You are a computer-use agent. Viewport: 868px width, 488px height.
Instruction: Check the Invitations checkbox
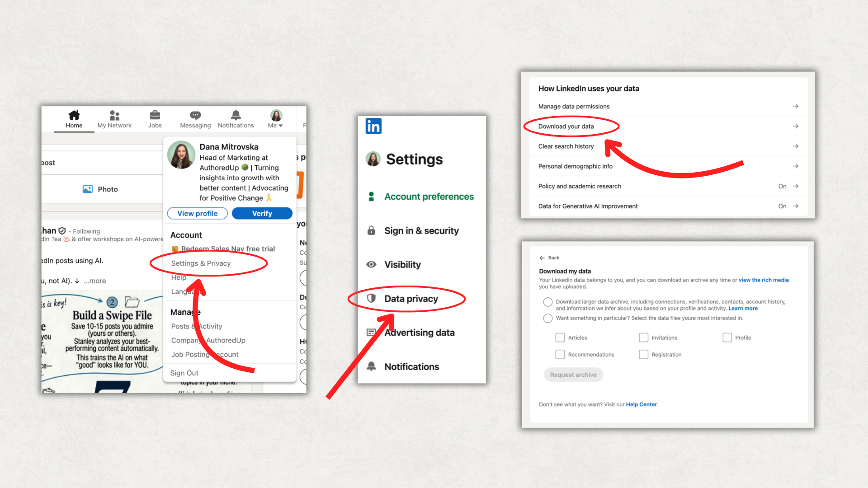pyautogui.click(x=643, y=338)
